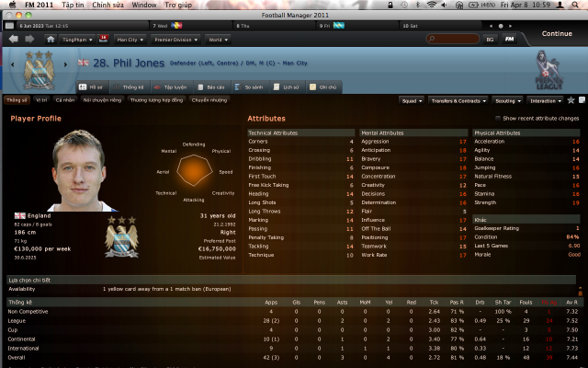Image resolution: width=588 pixels, height=368 pixels.
Task: Click the Av R column header
Action: (571, 303)
